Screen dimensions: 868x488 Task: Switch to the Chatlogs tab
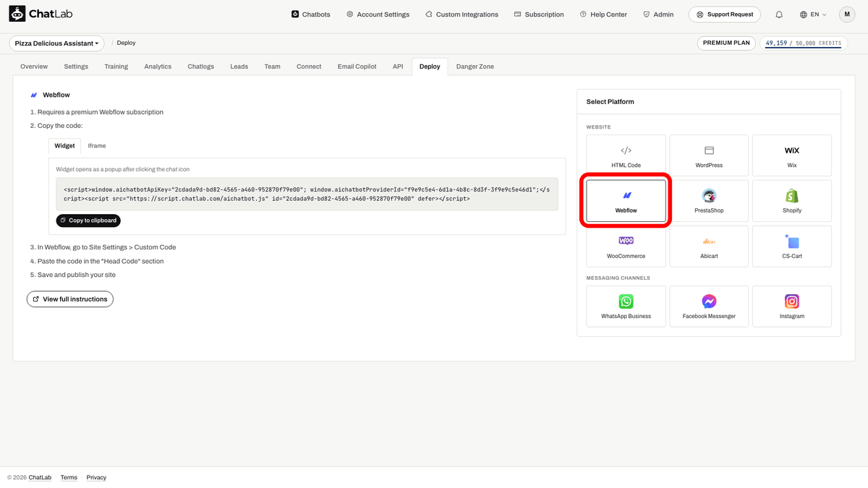201,67
